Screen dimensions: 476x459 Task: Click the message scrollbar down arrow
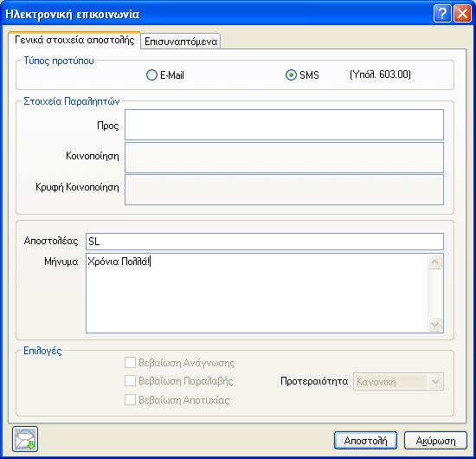point(435,324)
